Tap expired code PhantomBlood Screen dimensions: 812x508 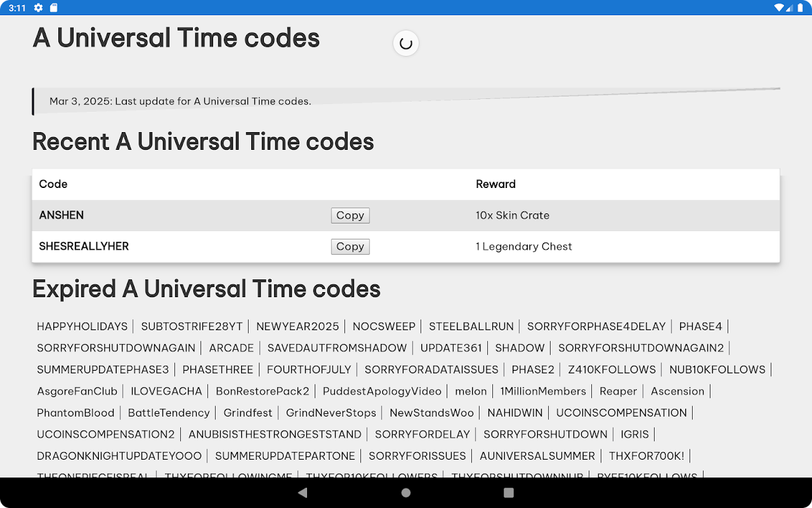(x=75, y=413)
